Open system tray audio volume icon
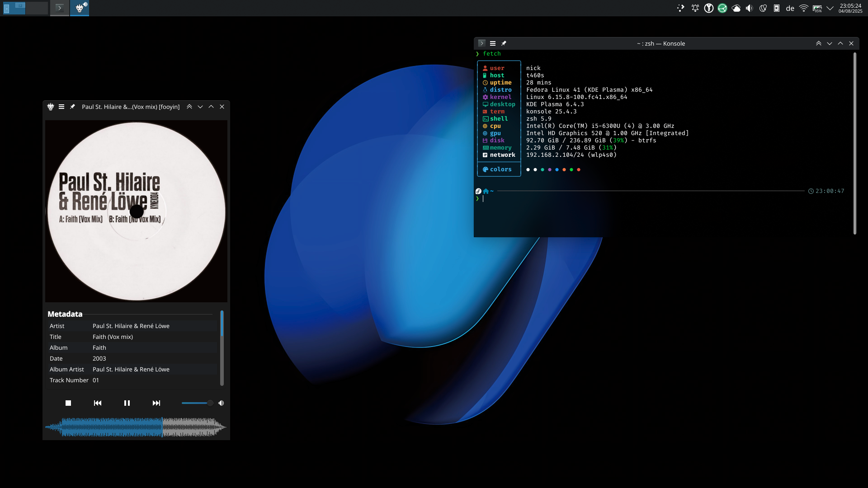The height and width of the screenshot is (488, 868). pyautogui.click(x=750, y=8)
